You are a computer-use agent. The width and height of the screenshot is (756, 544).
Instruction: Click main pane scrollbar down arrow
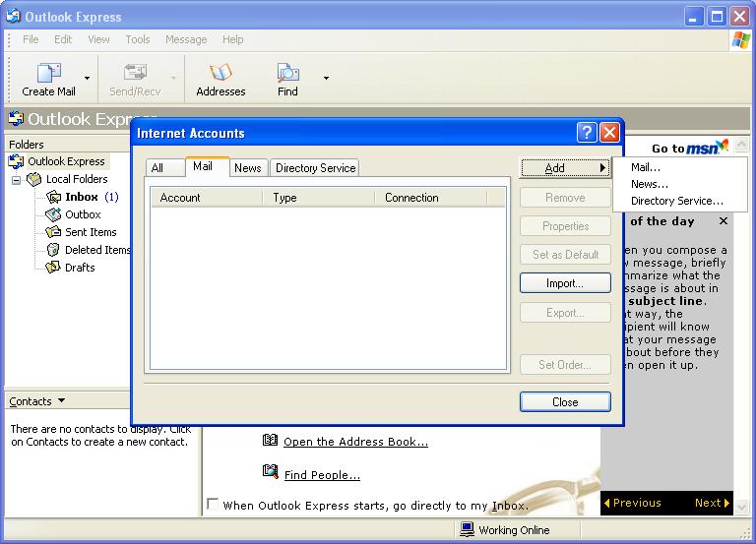pyautogui.click(x=741, y=507)
